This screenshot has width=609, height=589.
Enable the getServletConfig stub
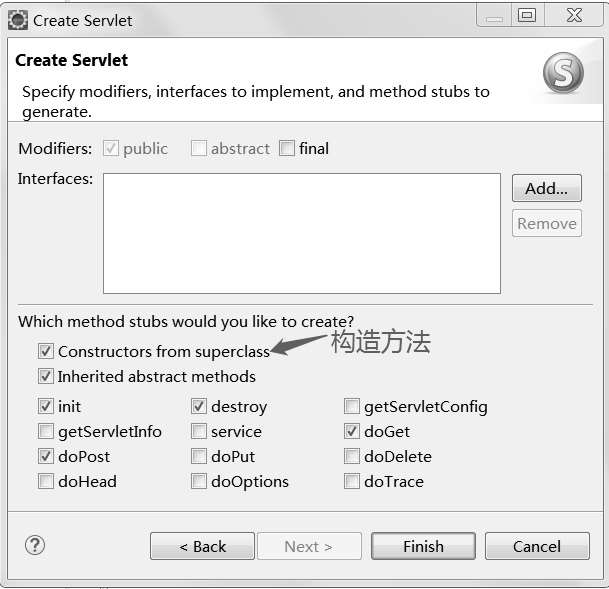(x=352, y=407)
